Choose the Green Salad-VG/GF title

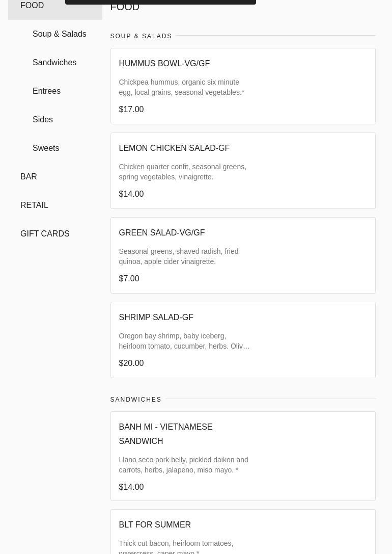coord(161,233)
